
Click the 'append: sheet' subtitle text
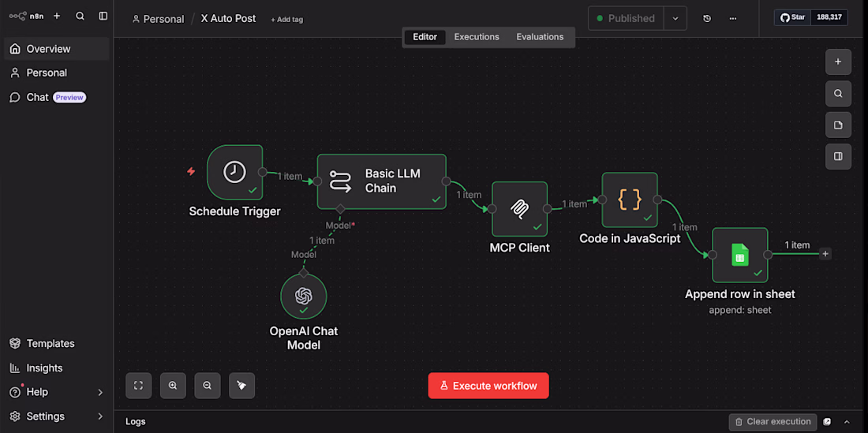coord(739,310)
